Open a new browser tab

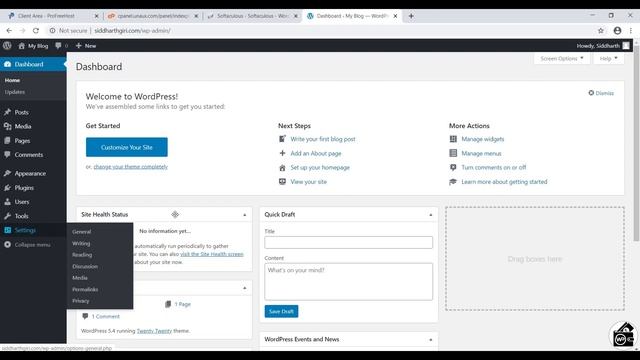tap(411, 16)
